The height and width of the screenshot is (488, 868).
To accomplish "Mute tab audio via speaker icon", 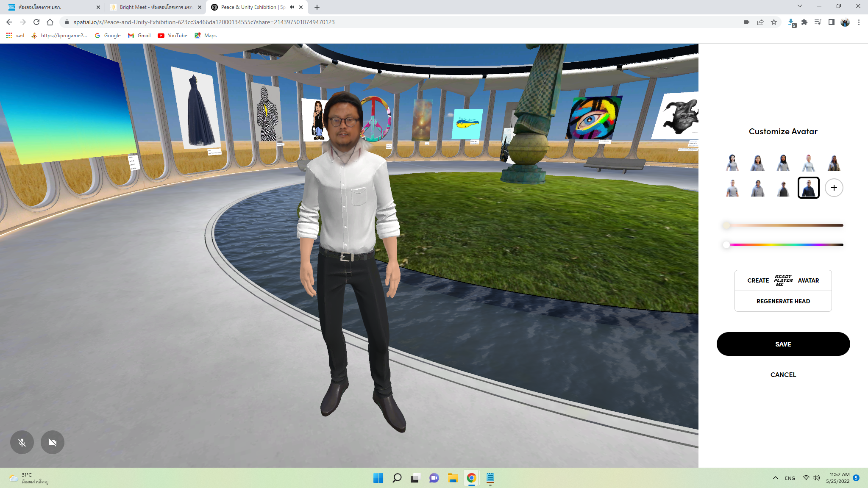I will coord(292,7).
